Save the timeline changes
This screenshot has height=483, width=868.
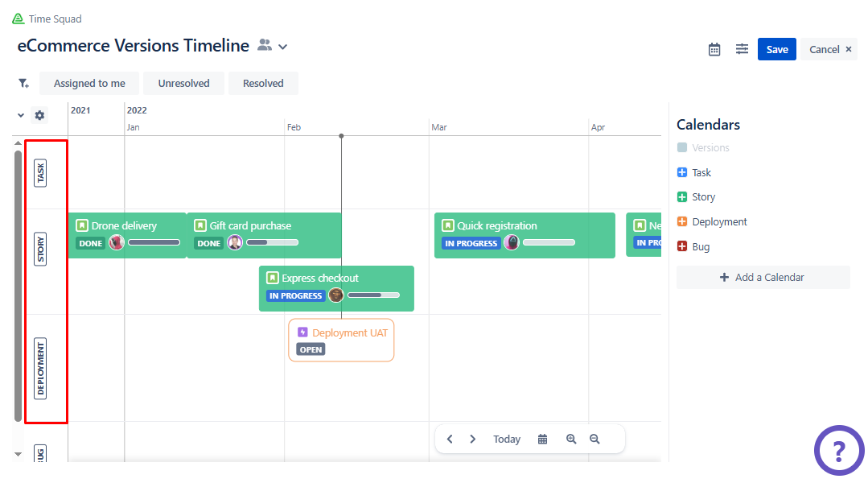coord(776,49)
